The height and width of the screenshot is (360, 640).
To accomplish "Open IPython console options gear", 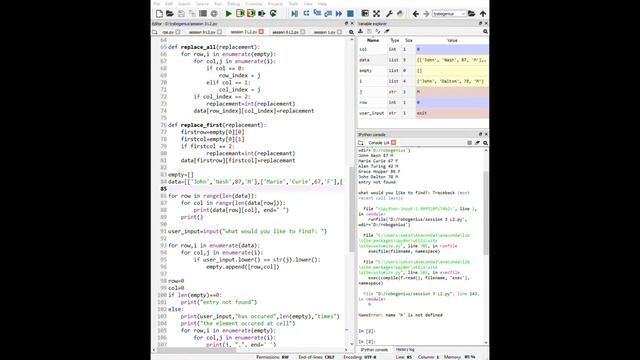I will 485,143.
